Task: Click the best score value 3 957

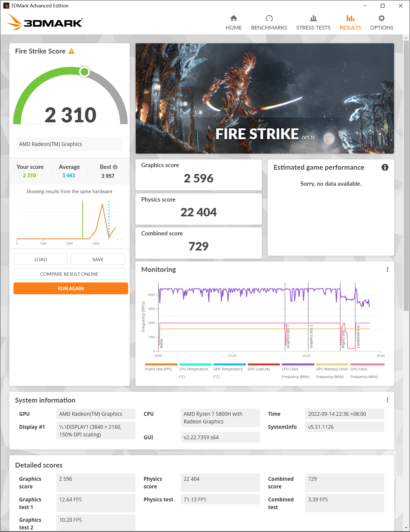Action: coord(108,176)
